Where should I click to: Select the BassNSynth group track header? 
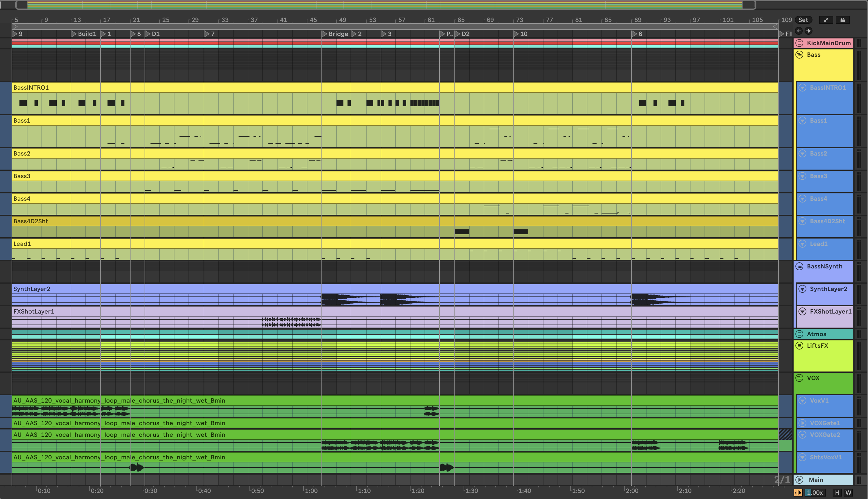824,266
